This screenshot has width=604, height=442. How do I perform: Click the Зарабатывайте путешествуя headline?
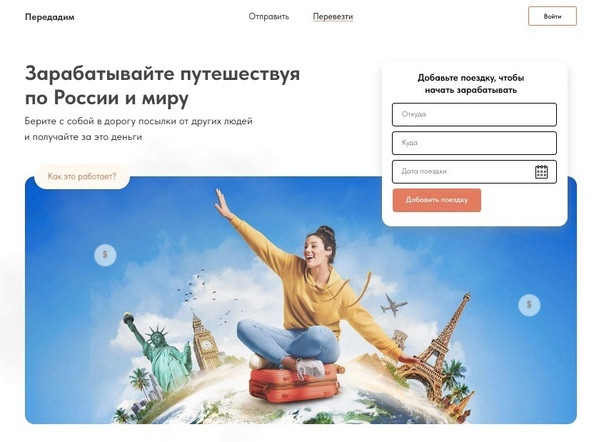[162, 86]
